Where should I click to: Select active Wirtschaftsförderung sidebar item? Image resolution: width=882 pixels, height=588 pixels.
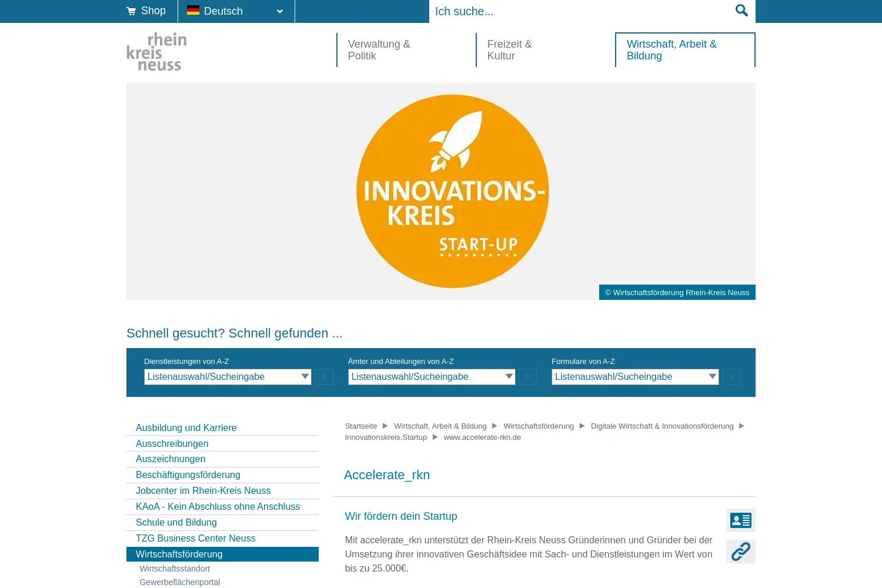pyautogui.click(x=222, y=554)
